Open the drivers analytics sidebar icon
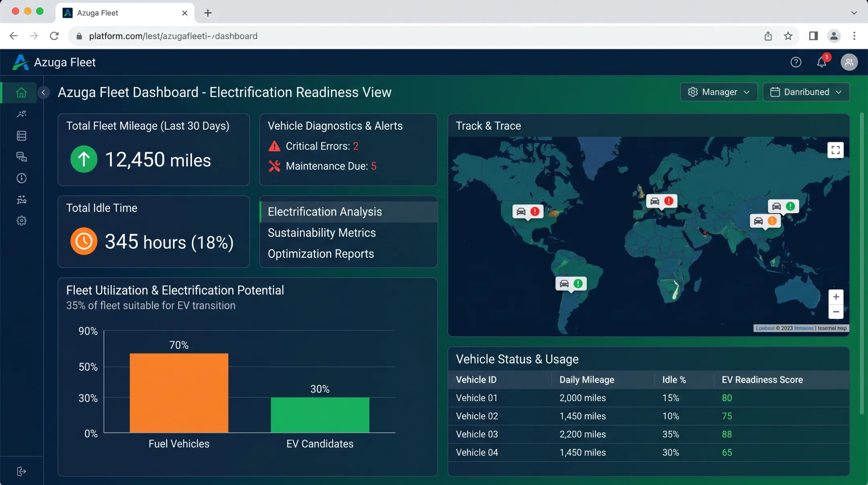 [x=21, y=114]
